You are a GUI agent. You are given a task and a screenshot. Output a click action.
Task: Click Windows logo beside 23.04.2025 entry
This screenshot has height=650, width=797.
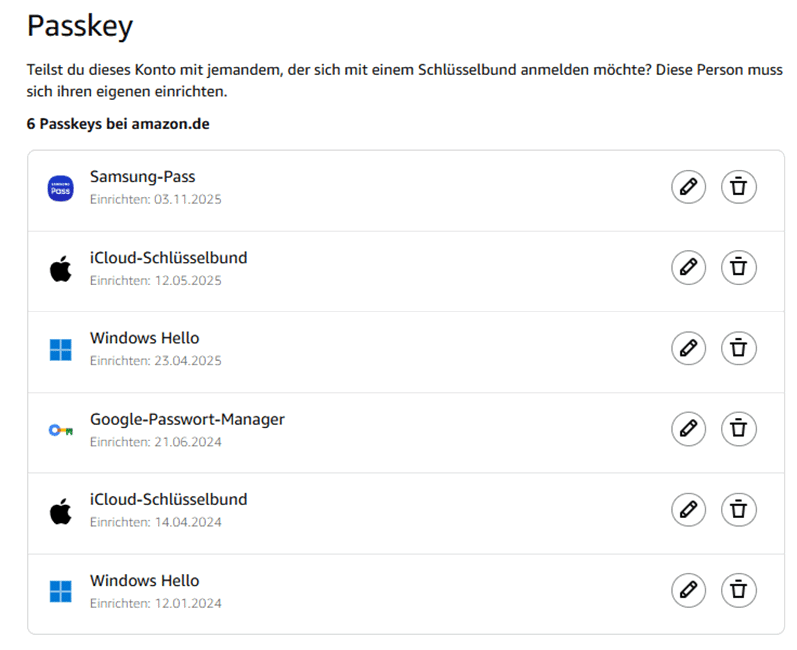point(60,350)
